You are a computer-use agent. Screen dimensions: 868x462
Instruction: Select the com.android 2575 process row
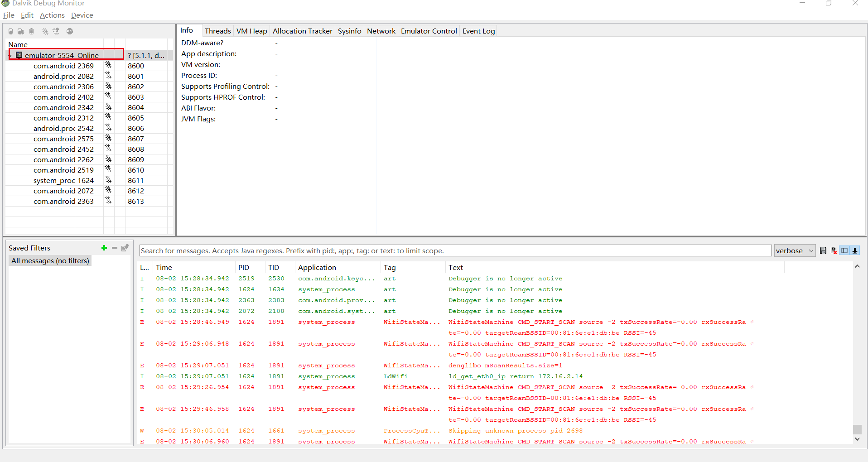pyautogui.click(x=89, y=139)
